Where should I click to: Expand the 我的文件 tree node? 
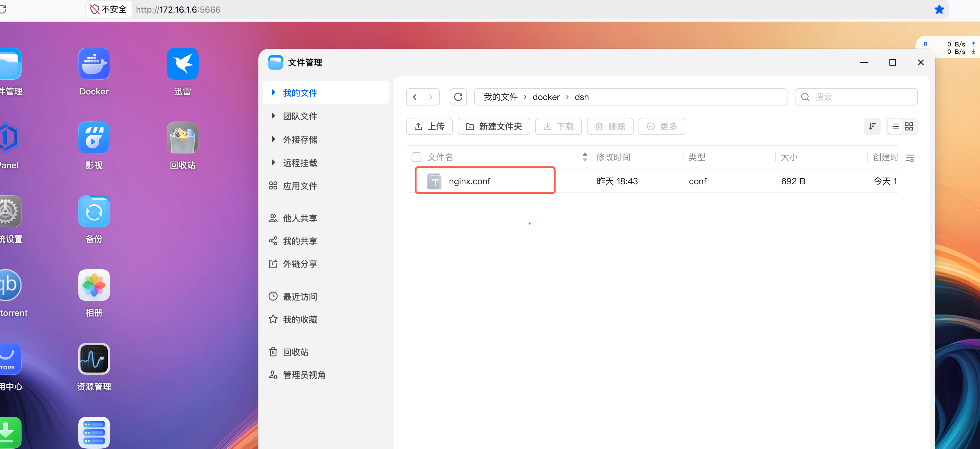coord(273,93)
